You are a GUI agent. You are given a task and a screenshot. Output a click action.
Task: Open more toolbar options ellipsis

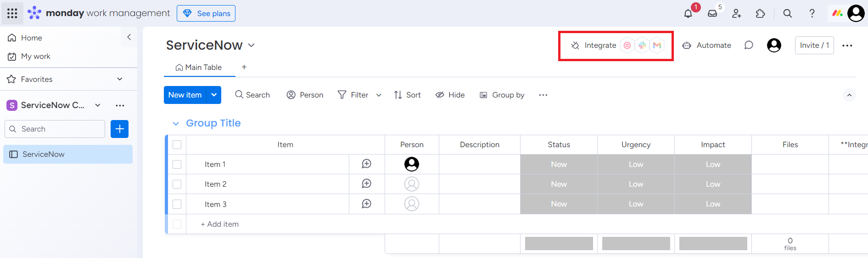point(543,95)
